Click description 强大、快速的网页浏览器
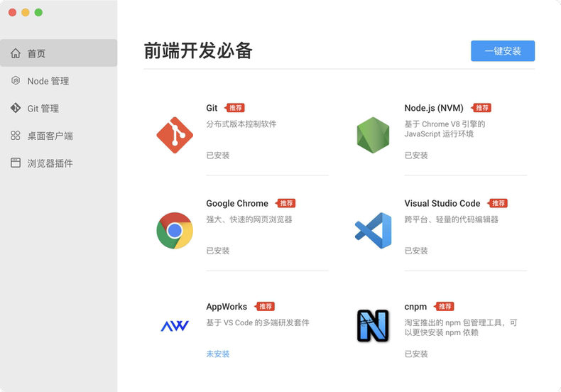The height and width of the screenshot is (392, 561). 249,219
